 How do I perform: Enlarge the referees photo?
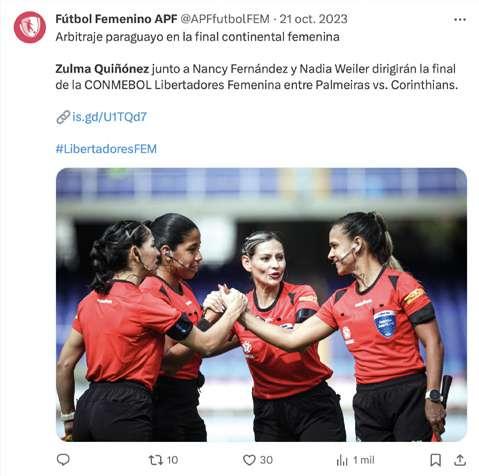pyautogui.click(x=261, y=305)
